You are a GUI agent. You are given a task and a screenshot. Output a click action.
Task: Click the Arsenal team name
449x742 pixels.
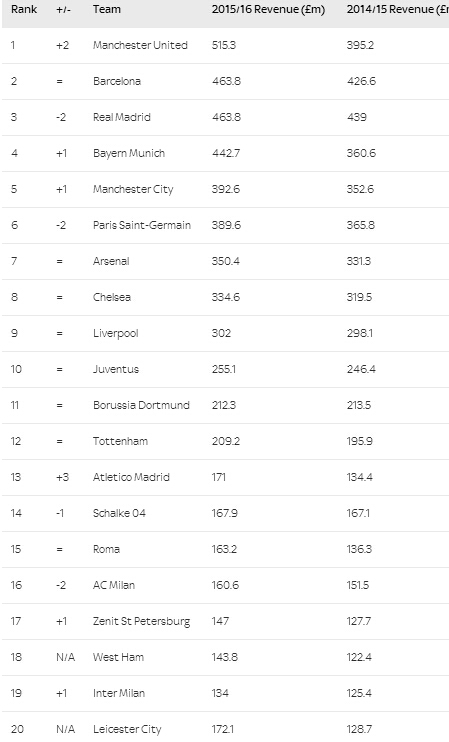point(111,261)
